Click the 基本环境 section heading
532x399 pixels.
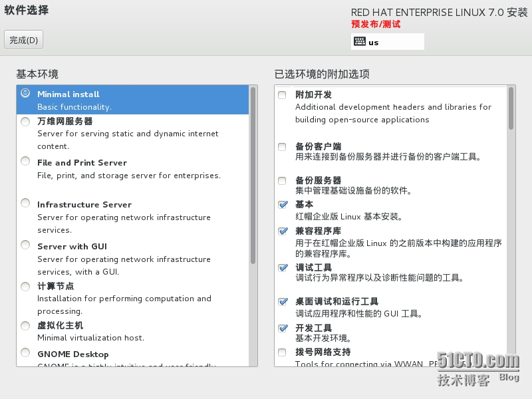pyautogui.click(x=37, y=74)
